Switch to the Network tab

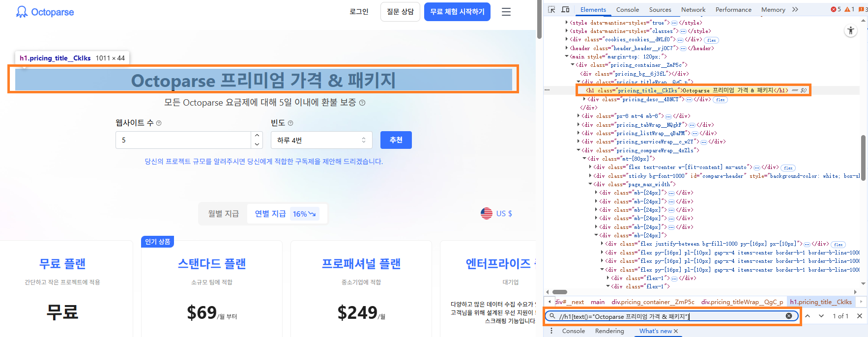click(x=693, y=9)
